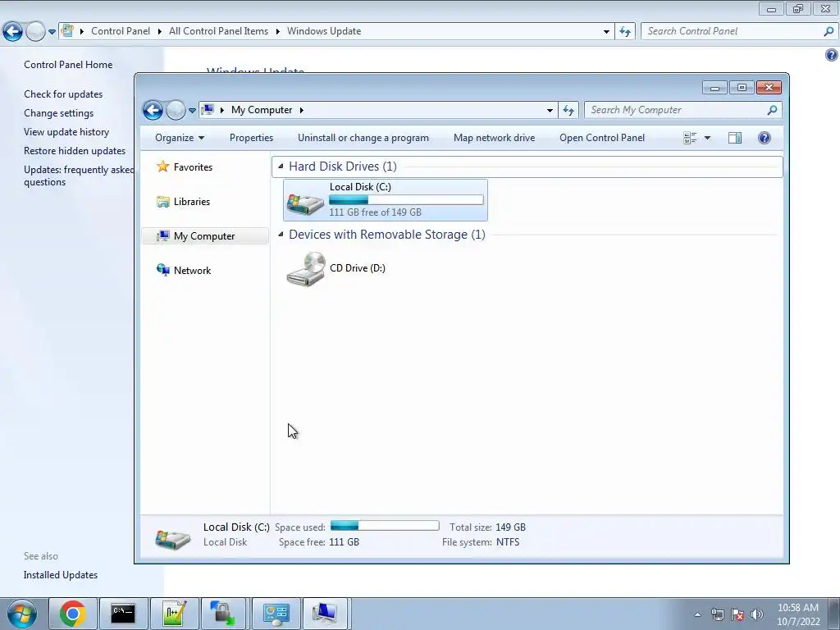Select Favorites in navigation pane
Screen dimensions: 840x630
pyautogui.click(x=193, y=167)
